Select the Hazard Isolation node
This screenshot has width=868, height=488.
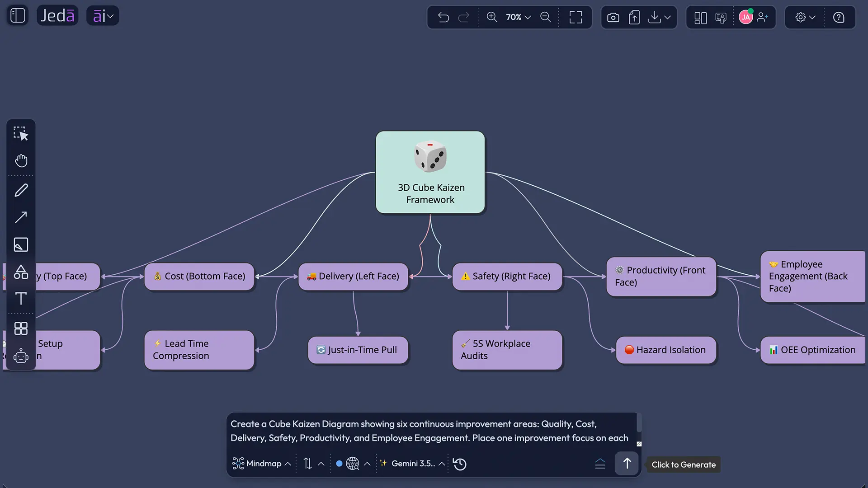tap(666, 350)
